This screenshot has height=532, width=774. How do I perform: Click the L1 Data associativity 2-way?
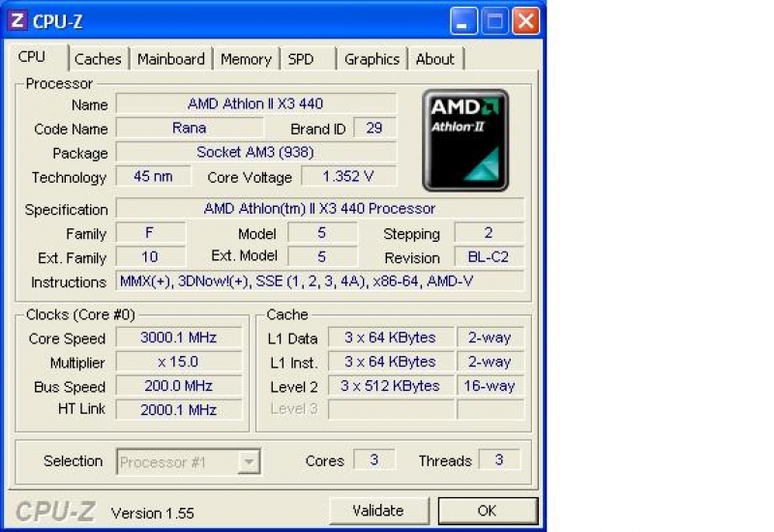490,338
